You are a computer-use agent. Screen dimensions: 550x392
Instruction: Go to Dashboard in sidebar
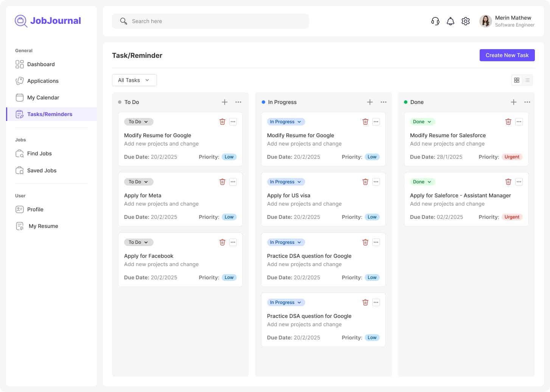pos(51,64)
